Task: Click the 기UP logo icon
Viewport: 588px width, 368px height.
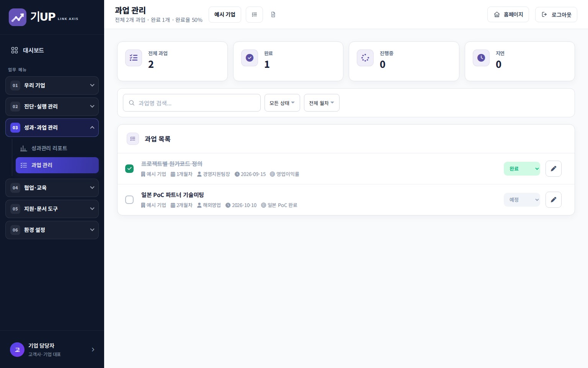Action: point(18,17)
